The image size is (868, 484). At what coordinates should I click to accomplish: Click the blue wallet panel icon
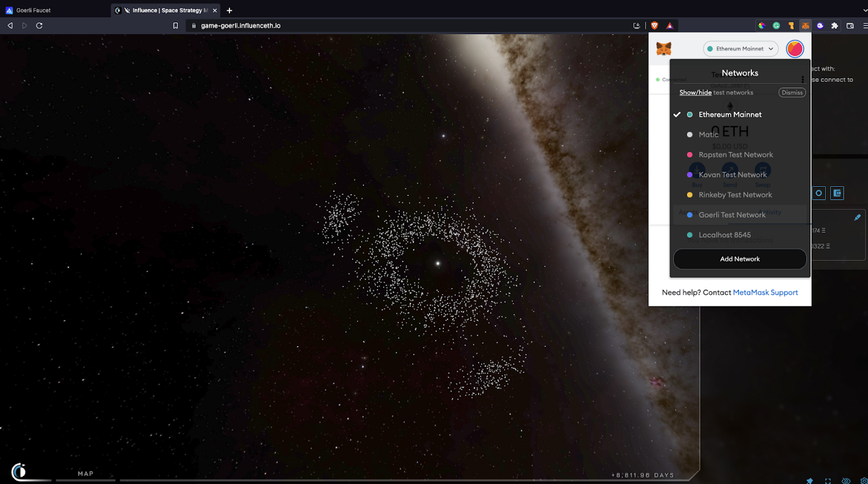coord(837,193)
